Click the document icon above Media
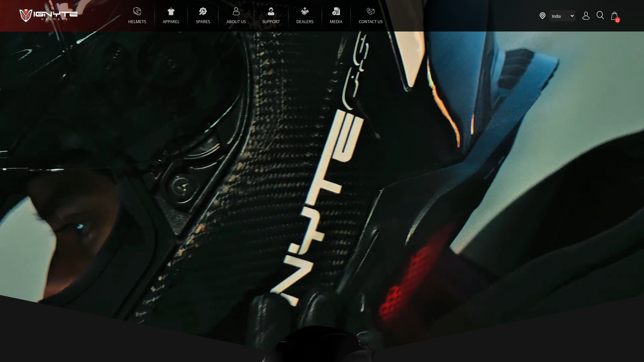The width and height of the screenshot is (644, 362). point(336,11)
